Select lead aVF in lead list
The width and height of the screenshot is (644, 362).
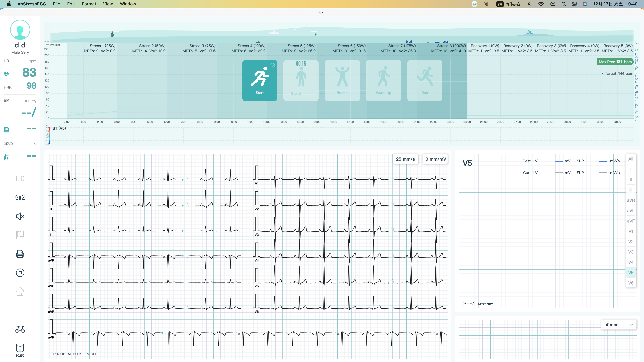[x=631, y=221]
